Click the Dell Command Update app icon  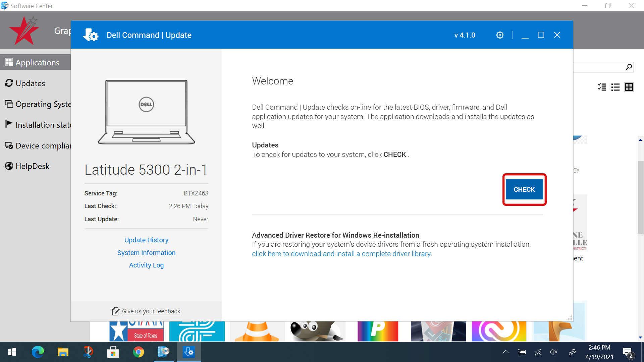[189, 352]
